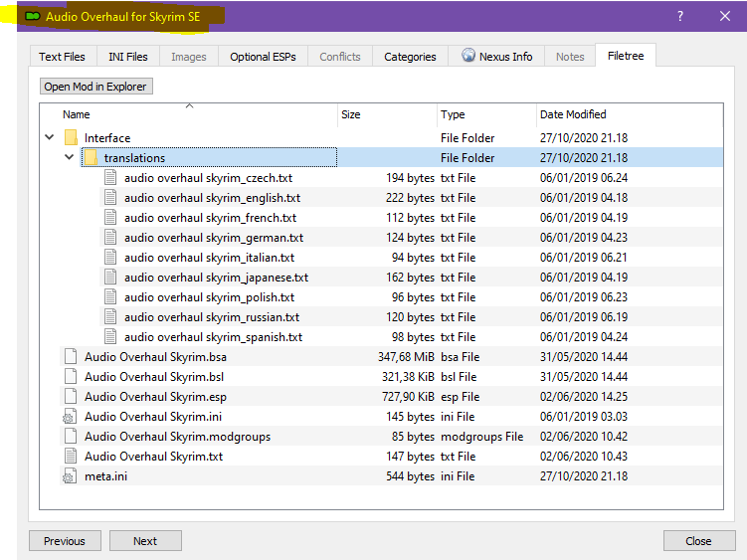Sort by the Size column header
Viewport: 747px width, 560px height.
coord(351,114)
